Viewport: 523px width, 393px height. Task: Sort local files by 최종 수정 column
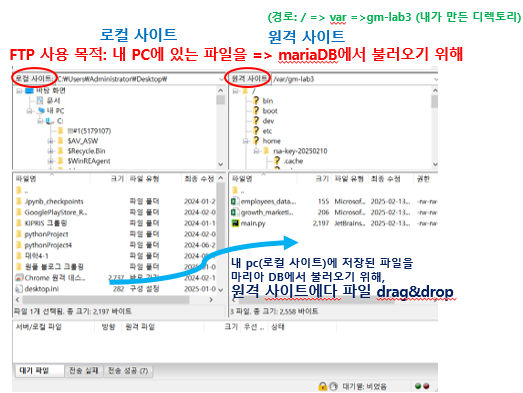pos(199,179)
